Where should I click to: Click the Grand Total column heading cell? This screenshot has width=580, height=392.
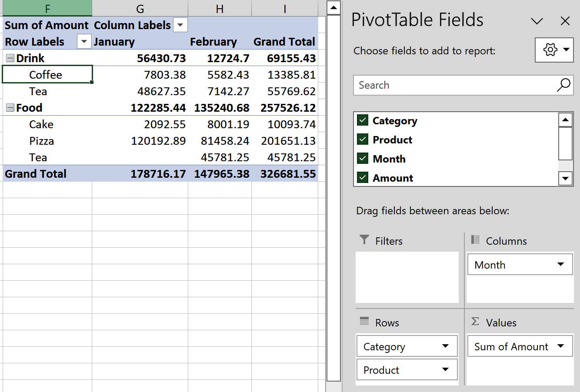point(285,42)
